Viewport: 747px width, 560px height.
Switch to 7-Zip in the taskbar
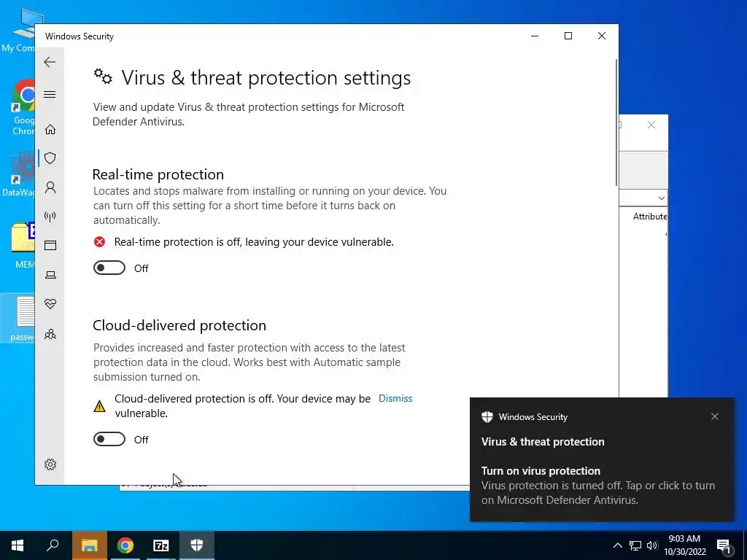[x=161, y=545]
